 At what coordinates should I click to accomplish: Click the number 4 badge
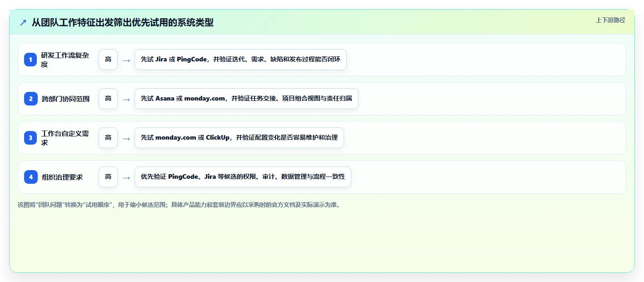31,177
